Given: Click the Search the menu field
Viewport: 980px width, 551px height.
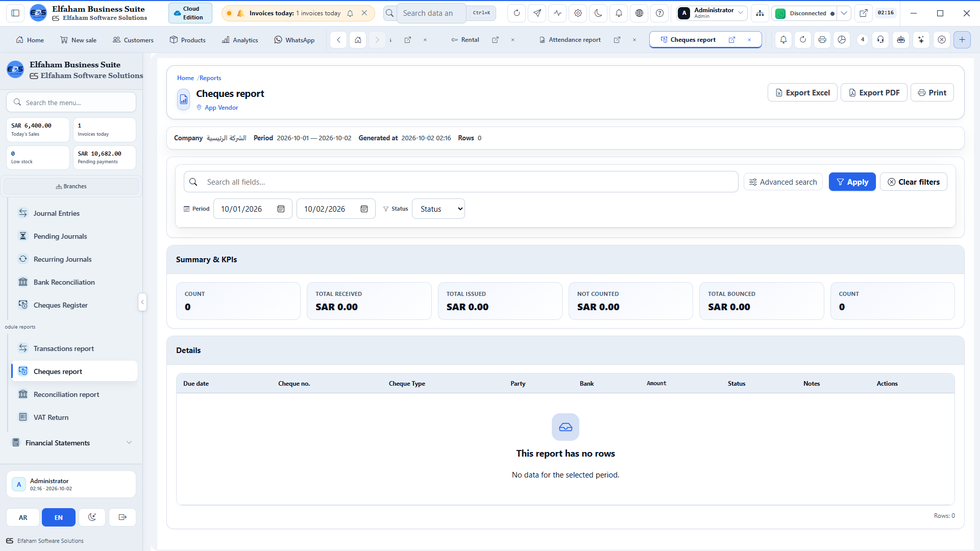Looking at the screenshot, I should [x=71, y=102].
